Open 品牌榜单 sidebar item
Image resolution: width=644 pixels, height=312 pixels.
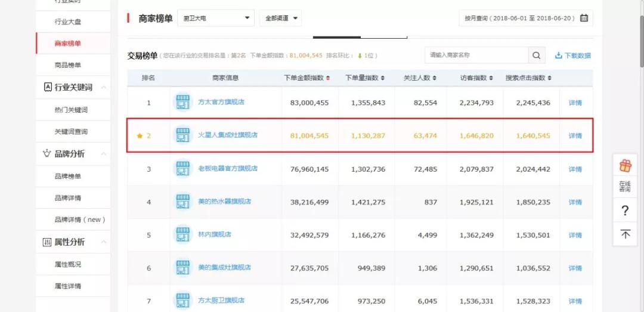pyautogui.click(x=68, y=176)
